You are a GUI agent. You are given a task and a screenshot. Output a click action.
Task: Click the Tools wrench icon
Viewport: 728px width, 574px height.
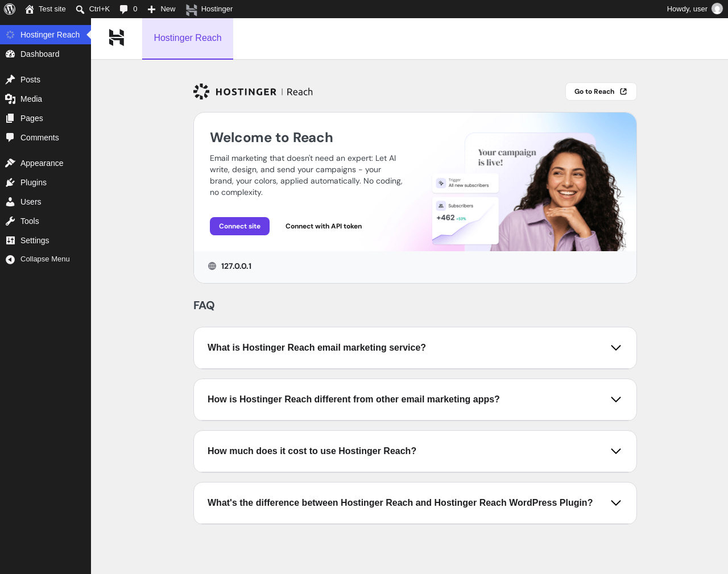point(10,221)
